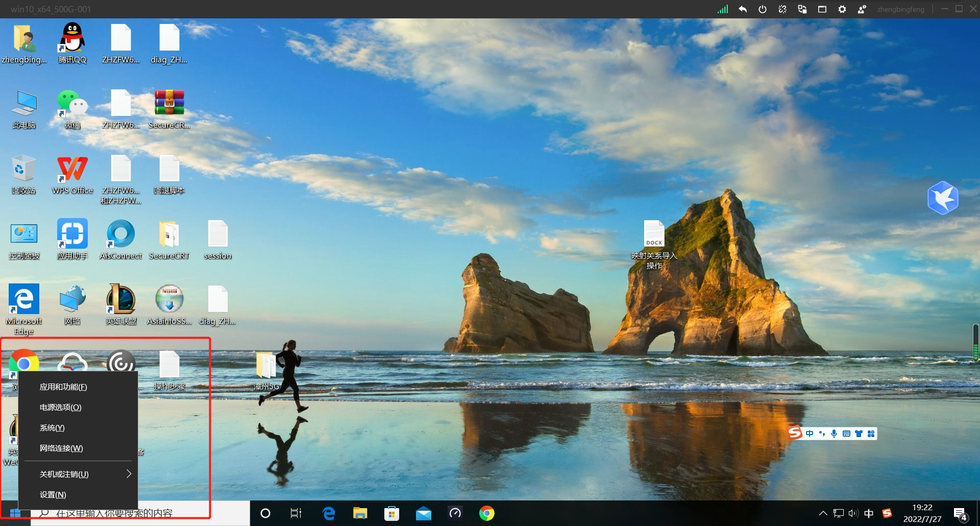Choose 电源选项(O) from the context menu

click(78, 408)
